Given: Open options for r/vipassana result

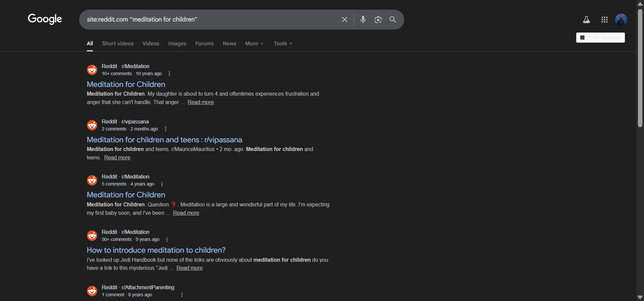Looking at the screenshot, I should tap(165, 129).
